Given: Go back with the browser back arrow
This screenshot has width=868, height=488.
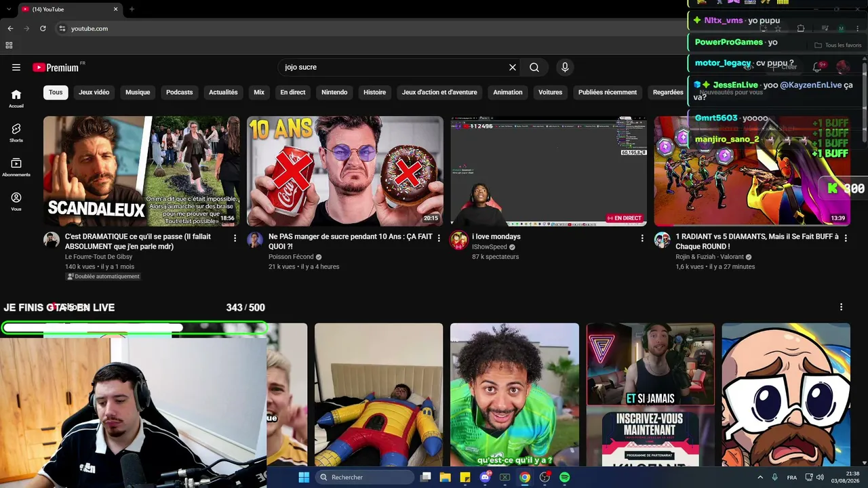Looking at the screenshot, I should coord(10,28).
